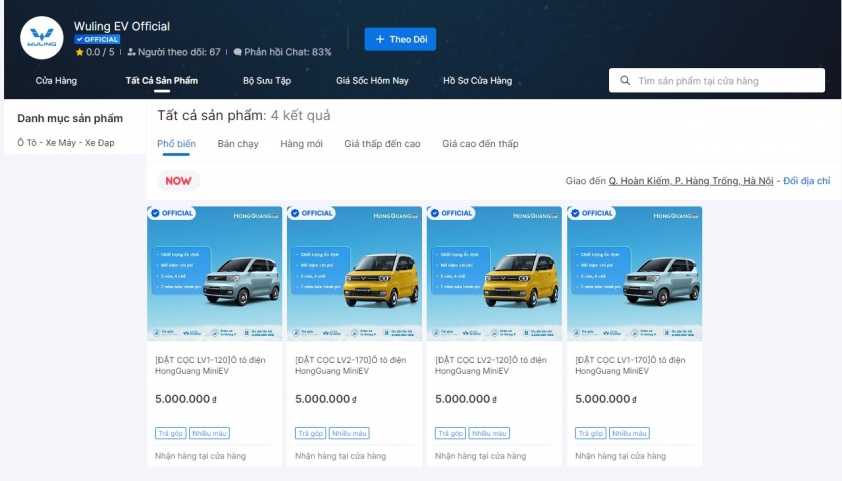
Task: Click Nhận hàng tại cửa hàng on LV2-170 card
Action: [x=340, y=456]
